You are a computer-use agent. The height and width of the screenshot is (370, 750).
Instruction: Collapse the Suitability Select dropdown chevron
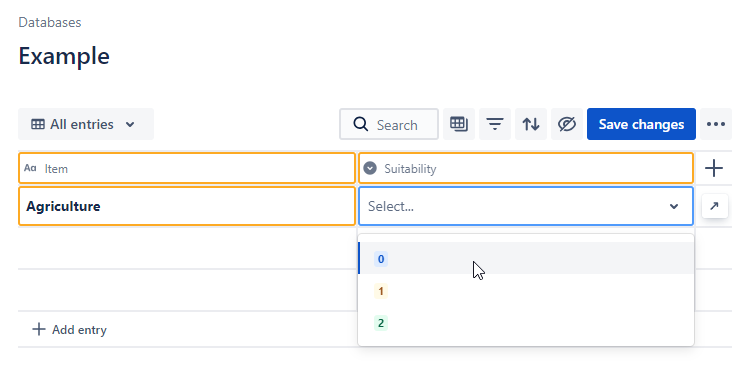point(673,207)
